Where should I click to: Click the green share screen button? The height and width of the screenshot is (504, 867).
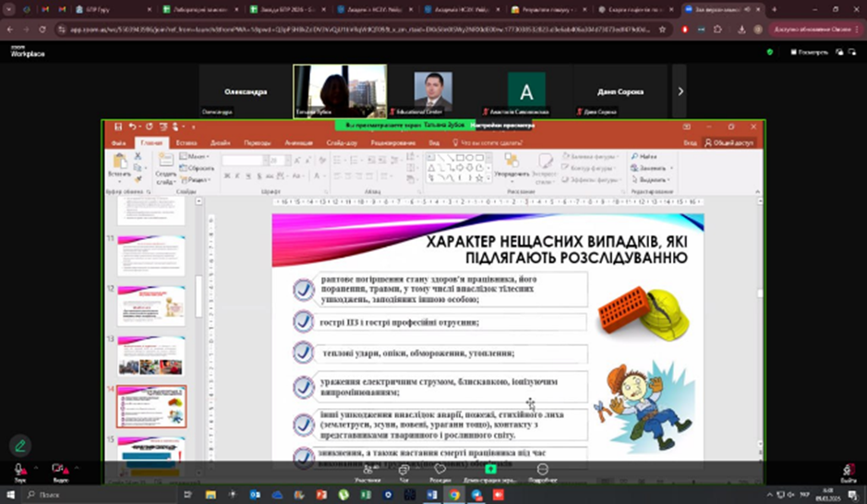(x=490, y=471)
